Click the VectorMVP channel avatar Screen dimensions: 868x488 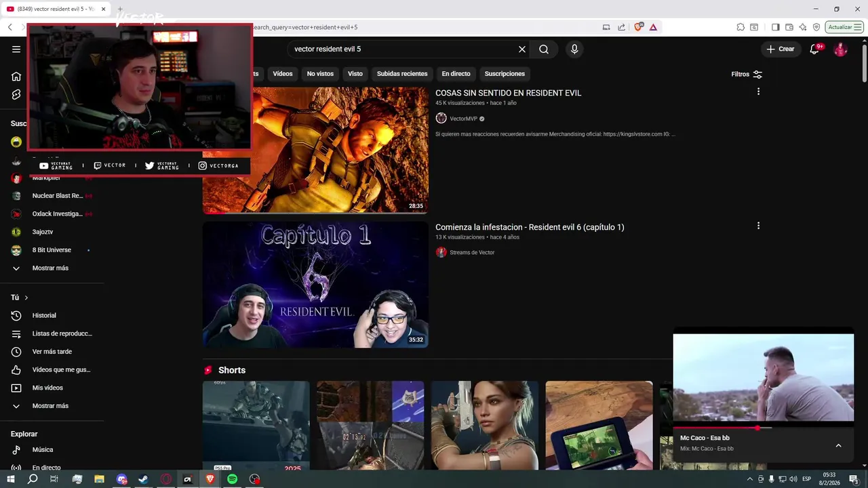pyautogui.click(x=441, y=118)
